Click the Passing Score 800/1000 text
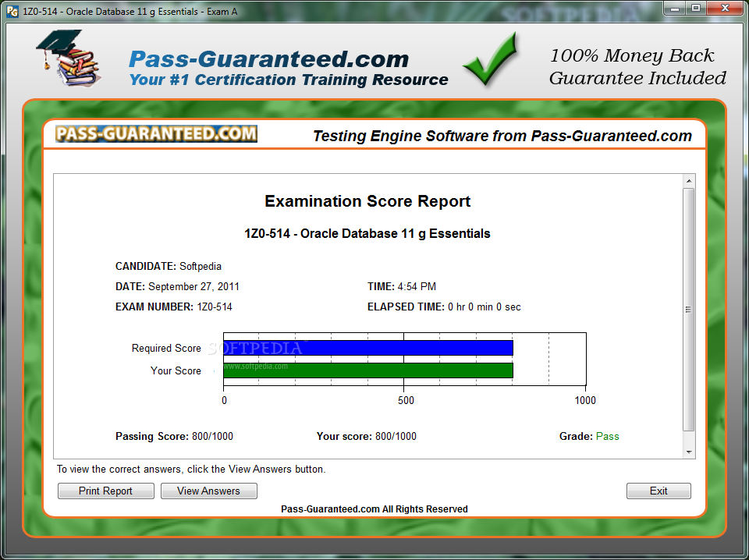The height and width of the screenshot is (560, 749). pos(174,436)
